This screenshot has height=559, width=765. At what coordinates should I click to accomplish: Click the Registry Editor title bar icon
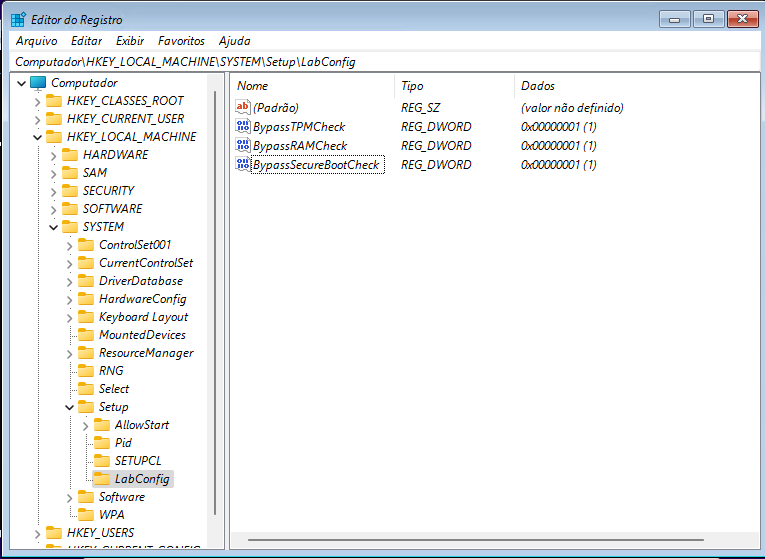pos(18,18)
